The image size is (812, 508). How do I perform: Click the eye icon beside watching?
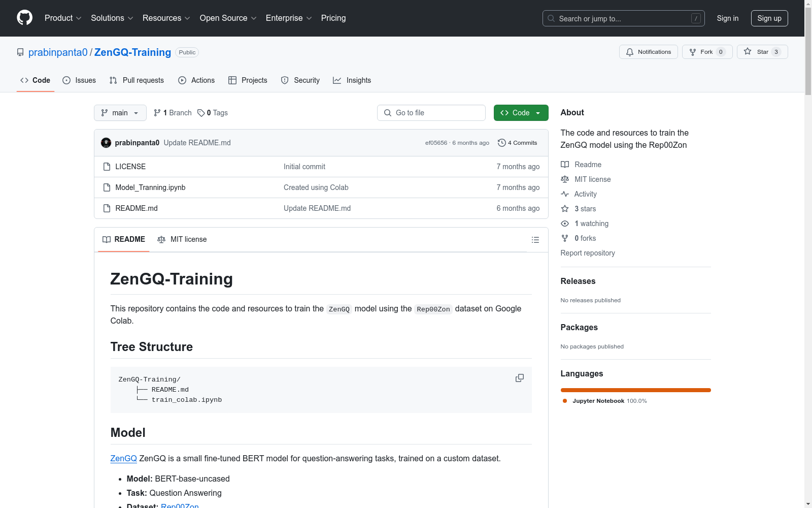click(x=565, y=224)
